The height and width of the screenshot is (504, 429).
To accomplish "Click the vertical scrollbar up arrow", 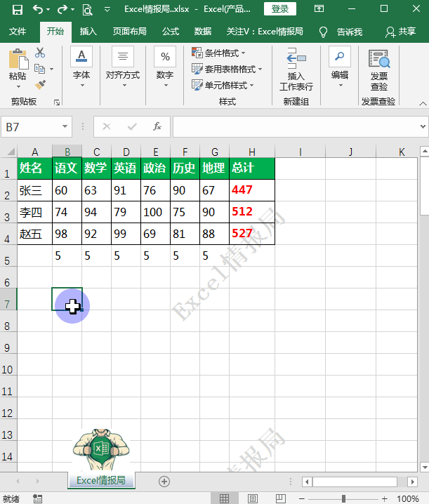I will pos(425,151).
